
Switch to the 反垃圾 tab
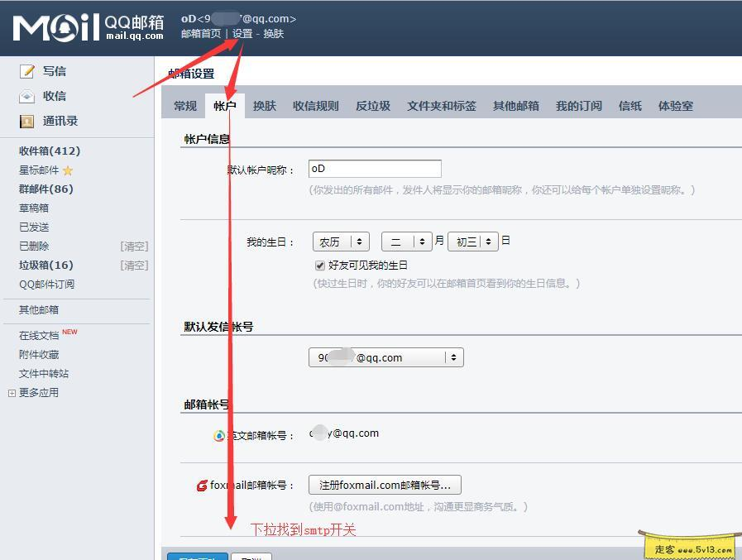click(x=372, y=106)
